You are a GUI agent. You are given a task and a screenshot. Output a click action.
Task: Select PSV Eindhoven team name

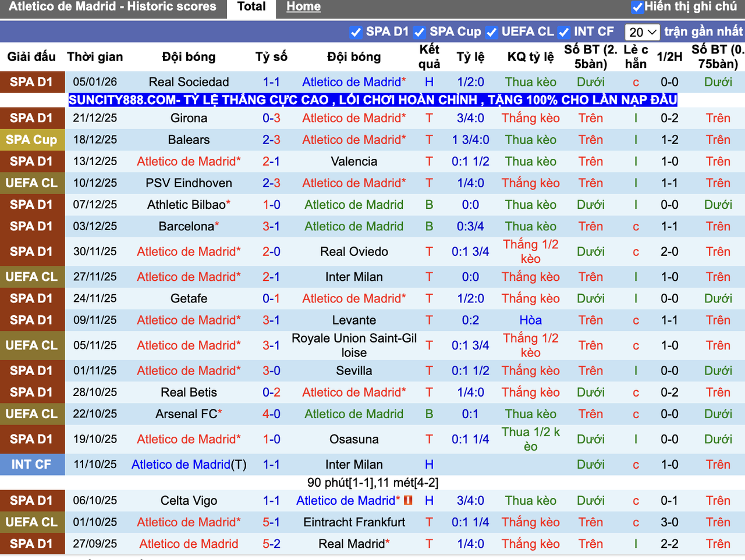tap(189, 183)
